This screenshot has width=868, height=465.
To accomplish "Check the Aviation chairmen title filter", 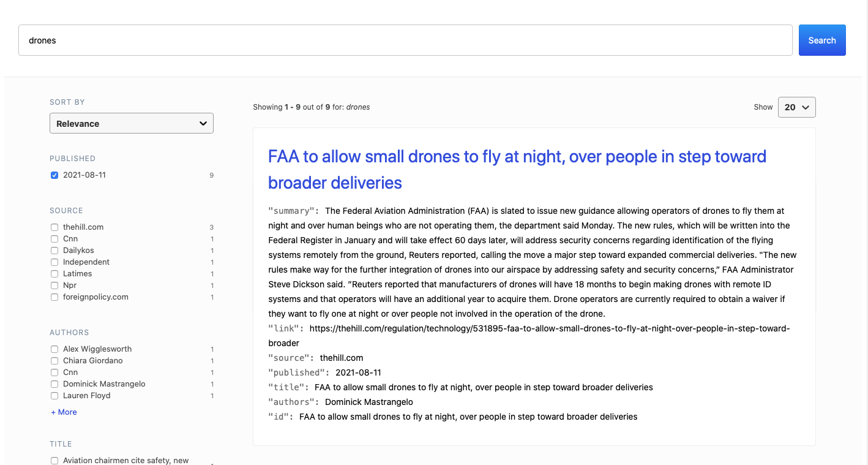I will pyautogui.click(x=54, y=460).
